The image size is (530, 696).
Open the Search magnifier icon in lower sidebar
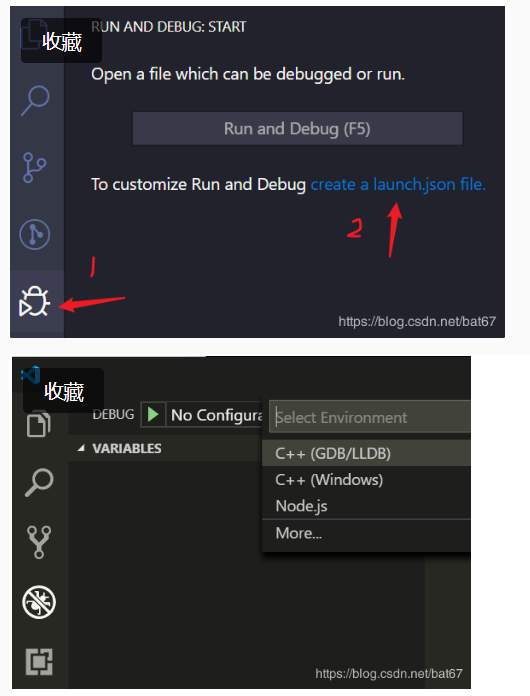(x=39, y=482)
